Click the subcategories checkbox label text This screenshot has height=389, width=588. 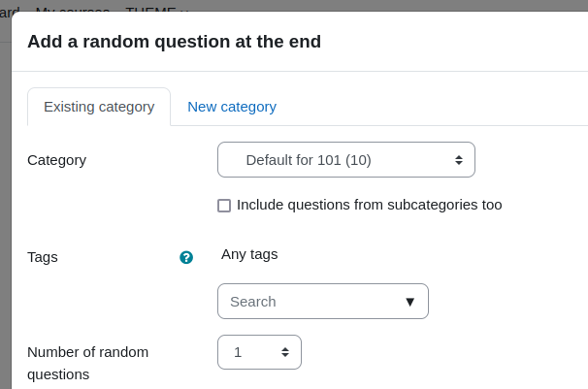[x=370, y=205]
